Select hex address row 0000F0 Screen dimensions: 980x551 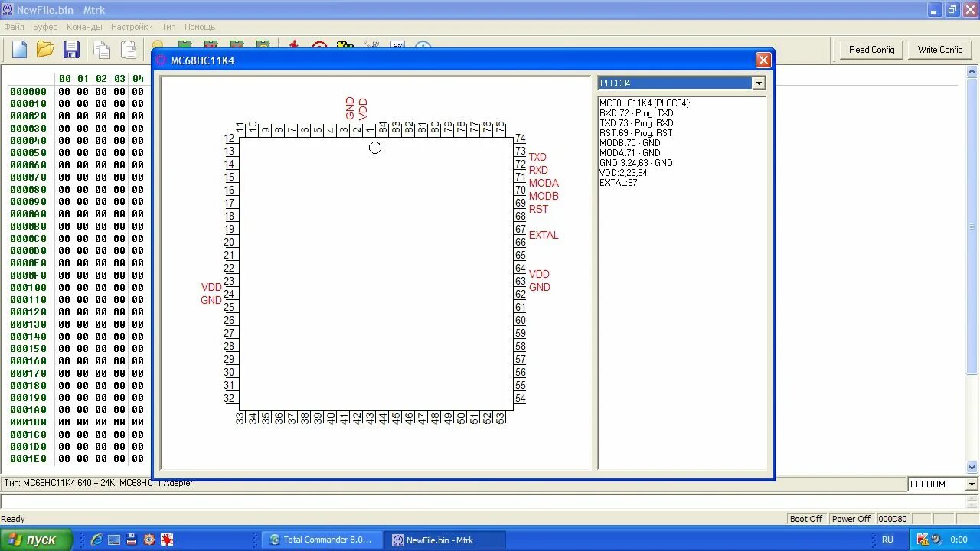click(x=28, y=275)
